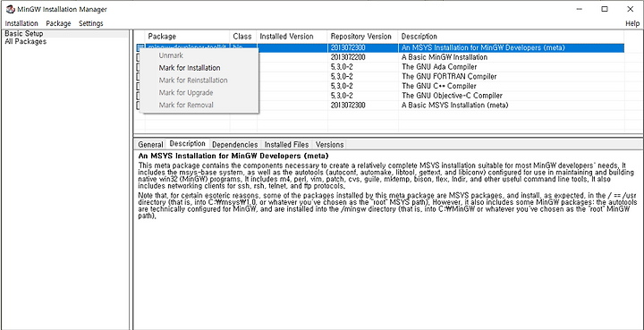Open the Installation menu

point(21,23)
